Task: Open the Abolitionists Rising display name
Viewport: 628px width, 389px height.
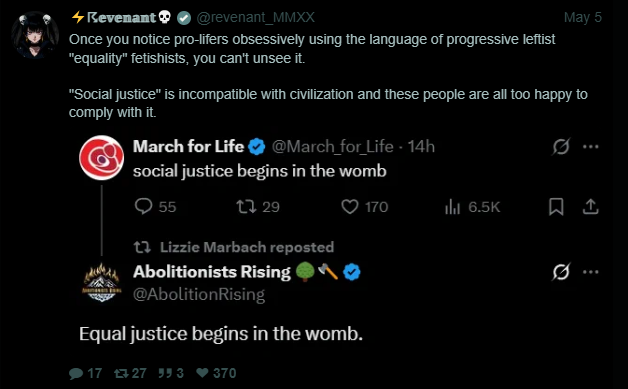Action: [x=212, y=272]
